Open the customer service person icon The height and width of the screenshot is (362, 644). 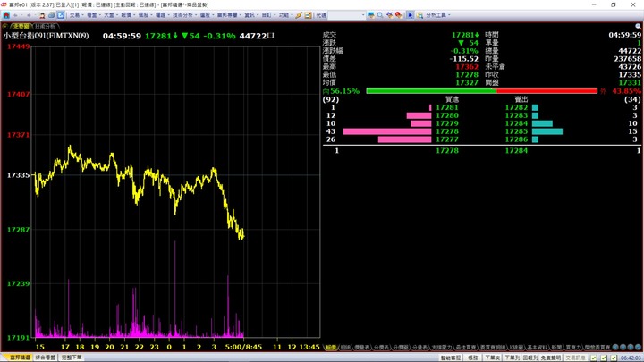[42, 15]
